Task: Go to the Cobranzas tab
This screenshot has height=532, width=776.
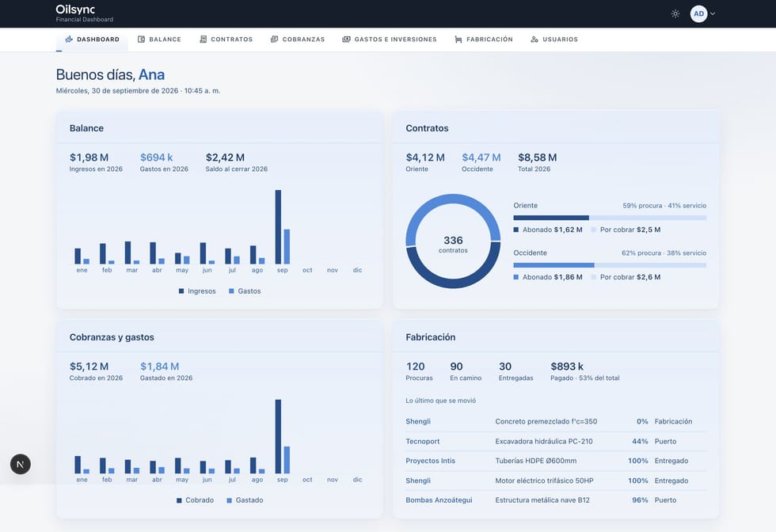Action: 298,39
